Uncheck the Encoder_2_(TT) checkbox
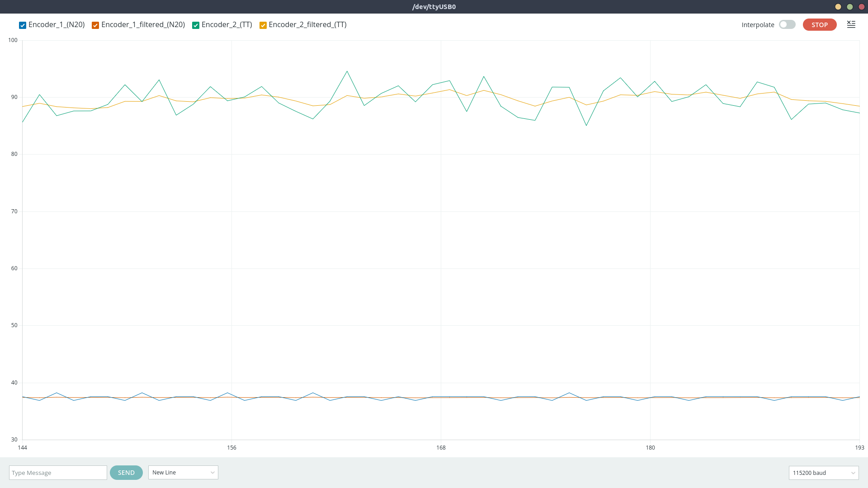The height and width of the screenshot is (488, 868). (x=196, y=25)
